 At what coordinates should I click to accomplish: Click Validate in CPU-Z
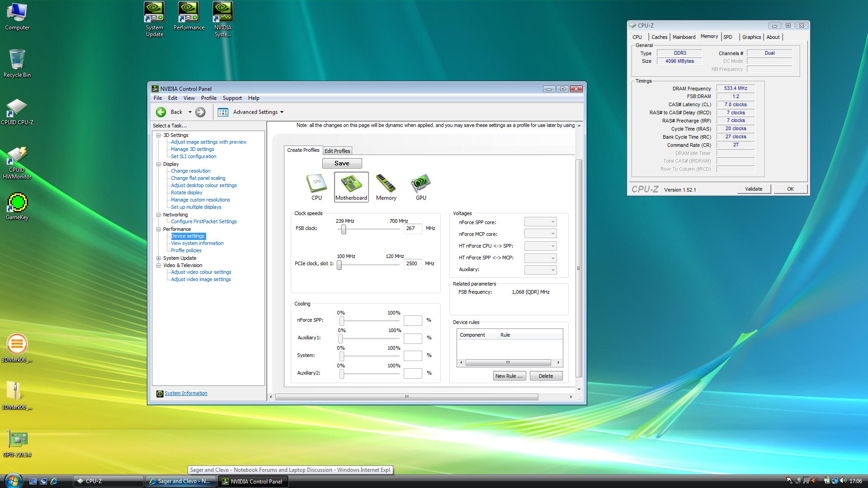tap(754, 189)
